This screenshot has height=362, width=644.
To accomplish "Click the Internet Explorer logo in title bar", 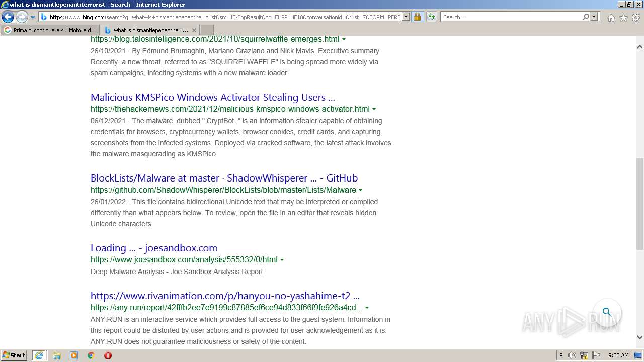I will pyautogui.click(x=5, y=5).
